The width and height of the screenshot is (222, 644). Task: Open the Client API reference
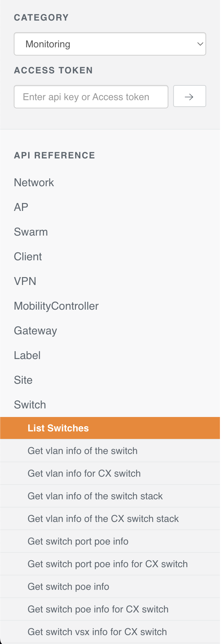28,257
